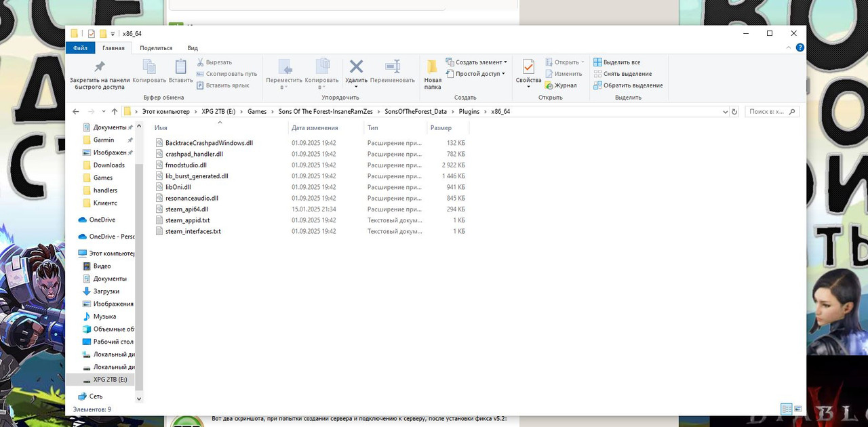Open the address bar history dropdown
Viewport: 868px width, 427px height.
[x=724, y=112]
